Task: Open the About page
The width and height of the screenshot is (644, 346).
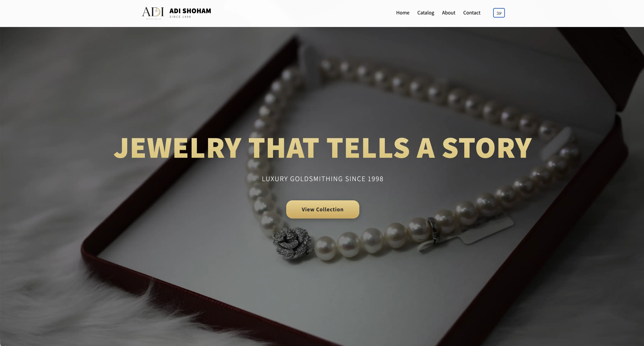Action: point(449,13)
